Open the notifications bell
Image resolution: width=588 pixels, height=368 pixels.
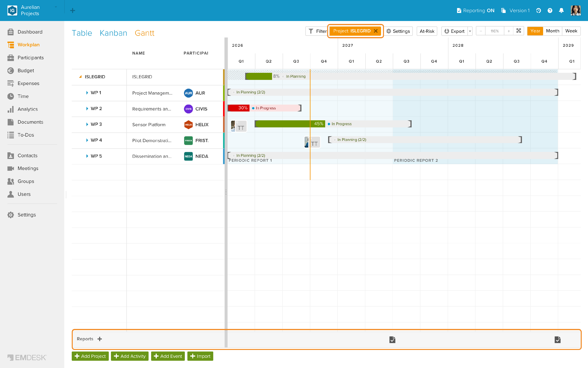click(561, 10)
